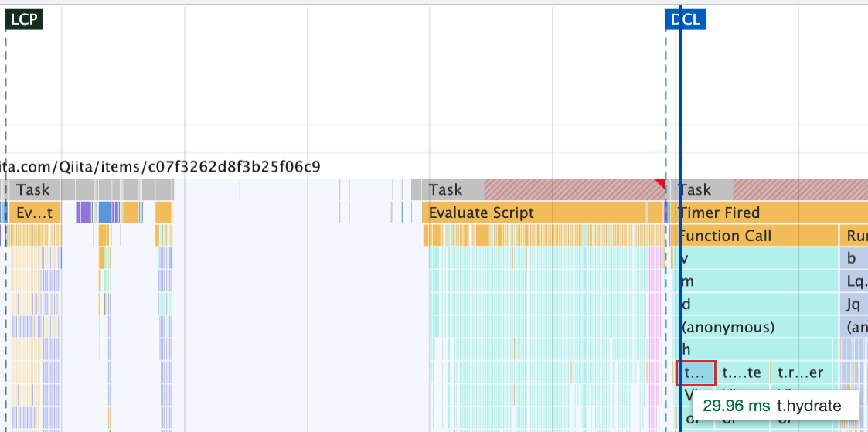Select the Lq. function entry
This screenshot has height=432, width=868.
pos(853,282)
